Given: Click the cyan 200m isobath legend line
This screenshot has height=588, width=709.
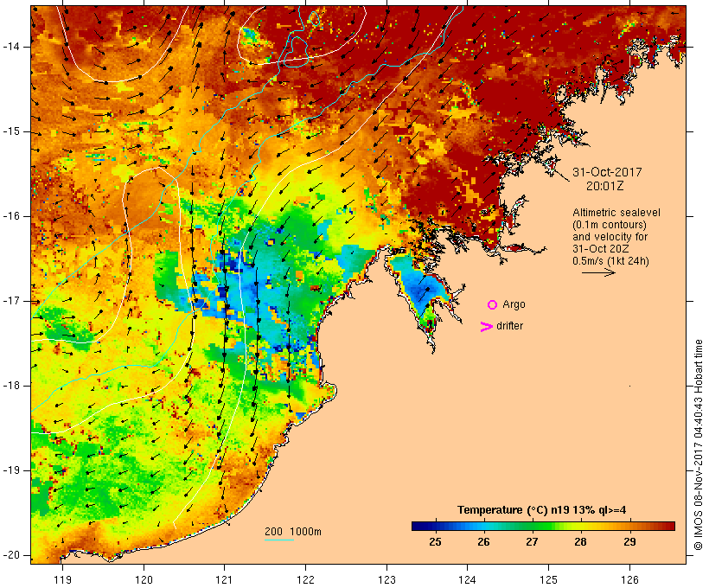Looking at the screenshot, I should 279,540.
